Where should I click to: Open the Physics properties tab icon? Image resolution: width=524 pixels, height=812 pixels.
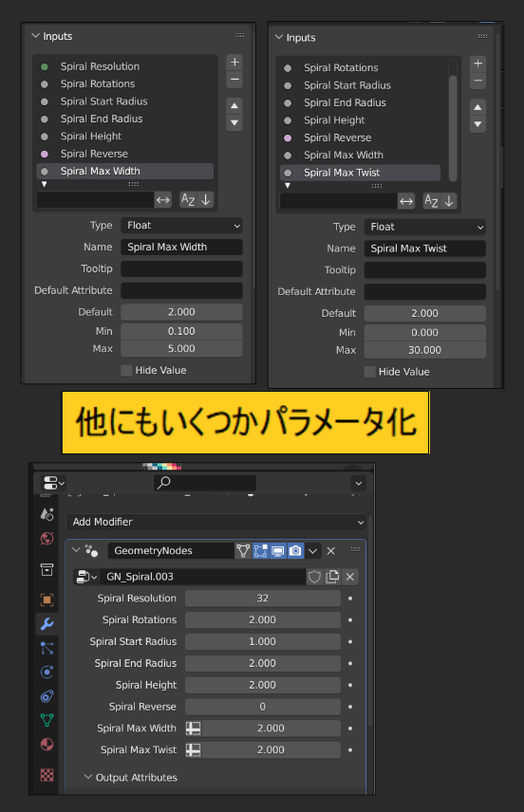tap(47, 673)
